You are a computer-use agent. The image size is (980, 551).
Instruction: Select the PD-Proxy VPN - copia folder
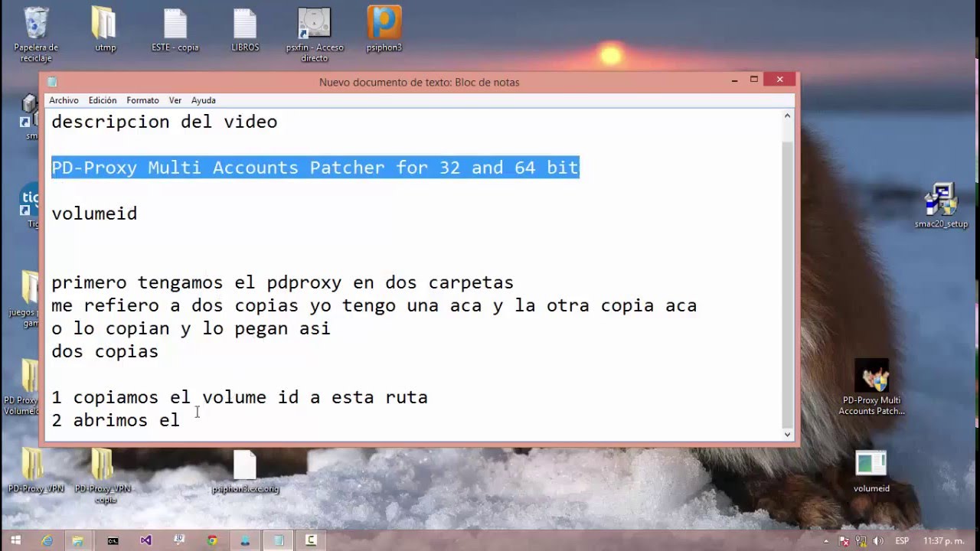click(103, 476)
